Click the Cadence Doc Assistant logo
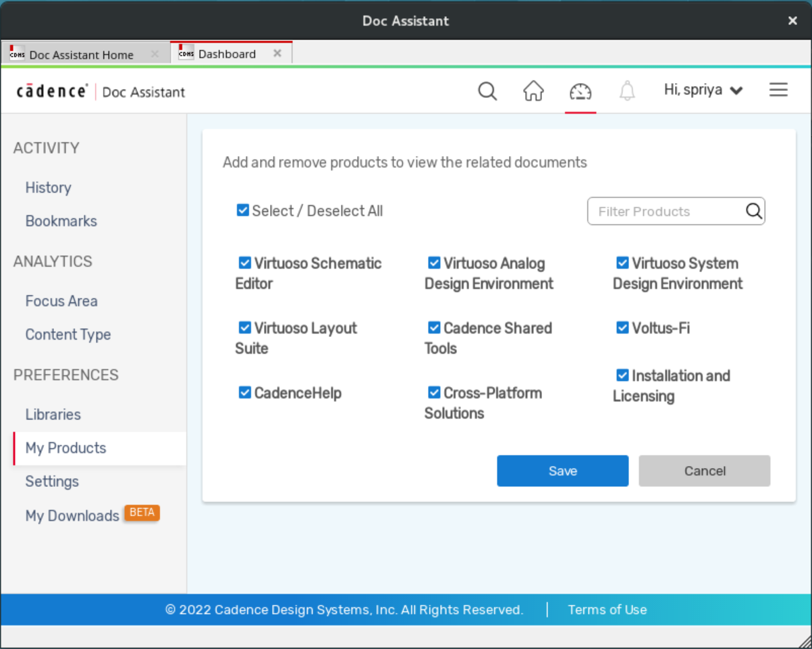Screen dimensions: 812x649 [101, 91]
